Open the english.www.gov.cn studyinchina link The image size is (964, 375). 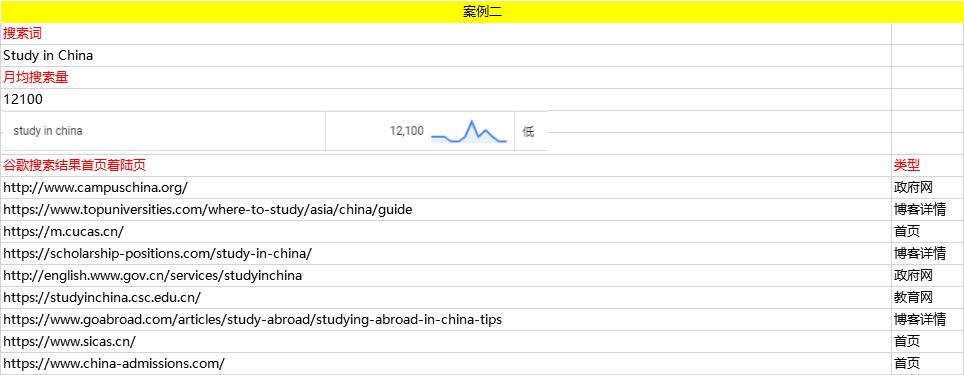point(152,275)
